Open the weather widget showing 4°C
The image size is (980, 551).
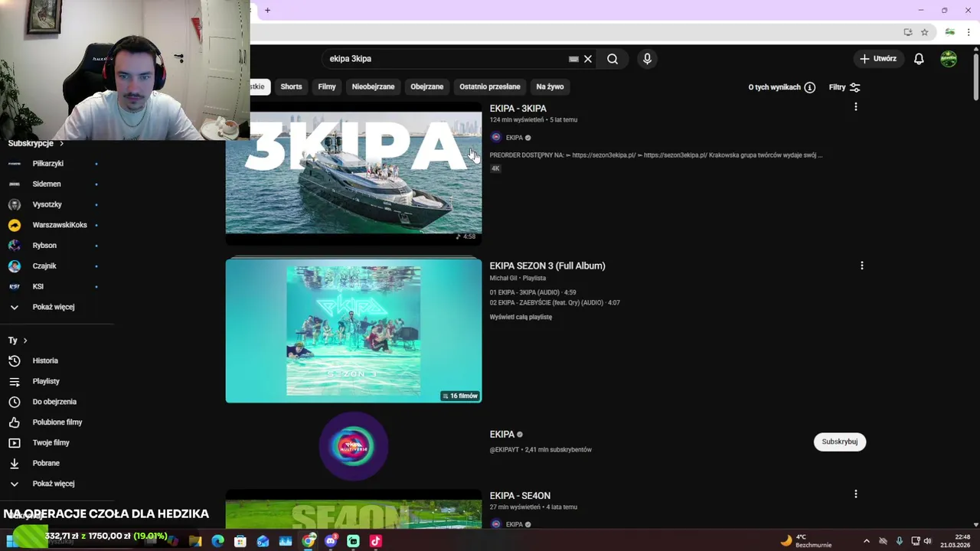point(806,541)
